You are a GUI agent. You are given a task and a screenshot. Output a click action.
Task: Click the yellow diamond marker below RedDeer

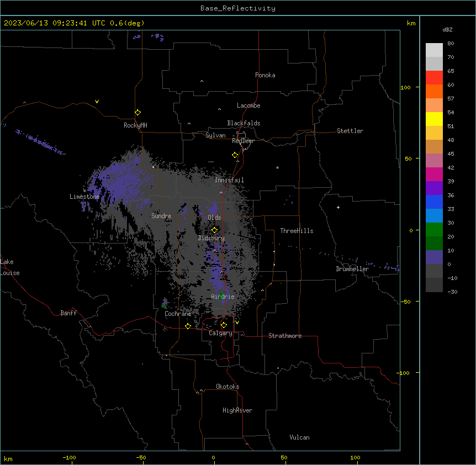[x=235, y=155]
